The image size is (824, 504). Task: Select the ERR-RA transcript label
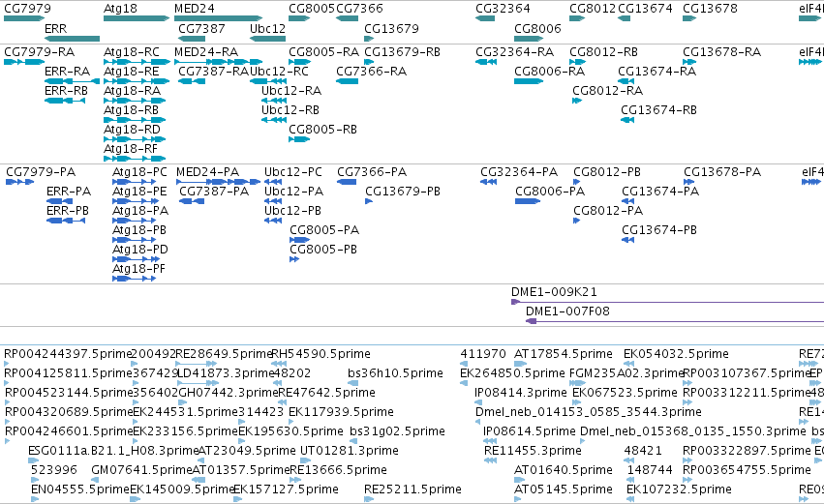coord(67,72)
